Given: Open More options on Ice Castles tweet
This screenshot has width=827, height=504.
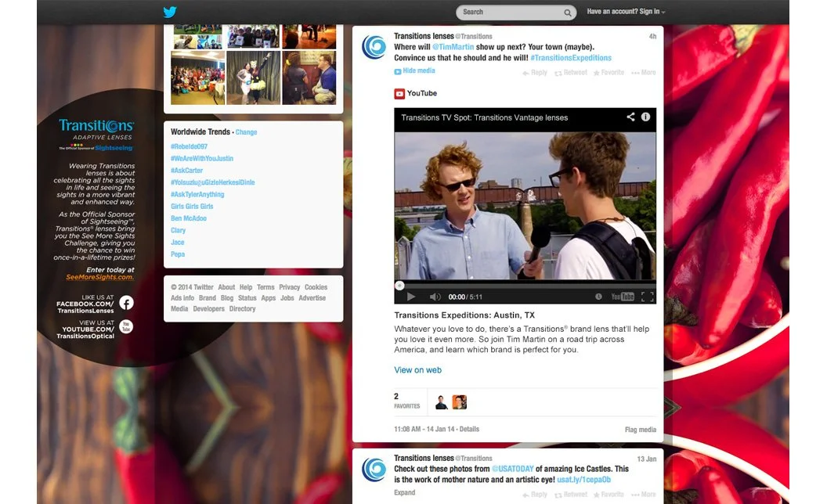Looking at the screenshot, I should coord(644,495).
